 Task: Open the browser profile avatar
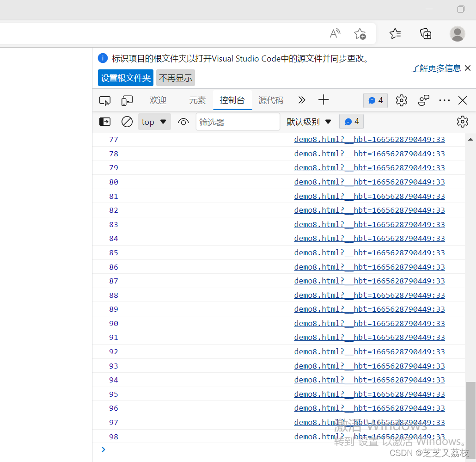457,34
